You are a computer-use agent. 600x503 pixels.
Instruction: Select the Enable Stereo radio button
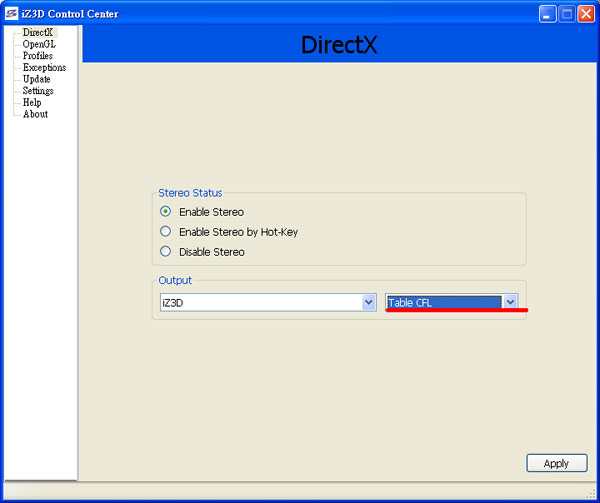pos(165,211)
